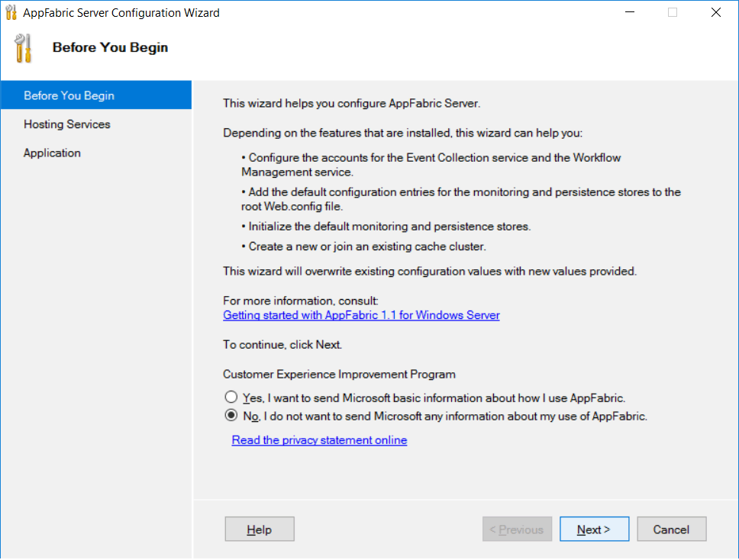
Task: Click the disabled maximize window button
Action: 673,12
